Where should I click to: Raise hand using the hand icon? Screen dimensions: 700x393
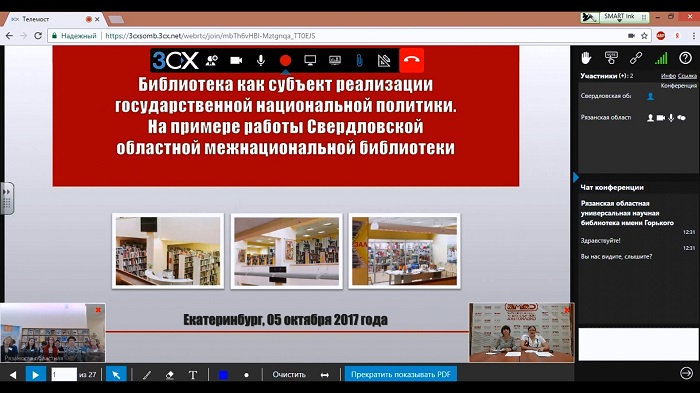[x=586, y=58]
